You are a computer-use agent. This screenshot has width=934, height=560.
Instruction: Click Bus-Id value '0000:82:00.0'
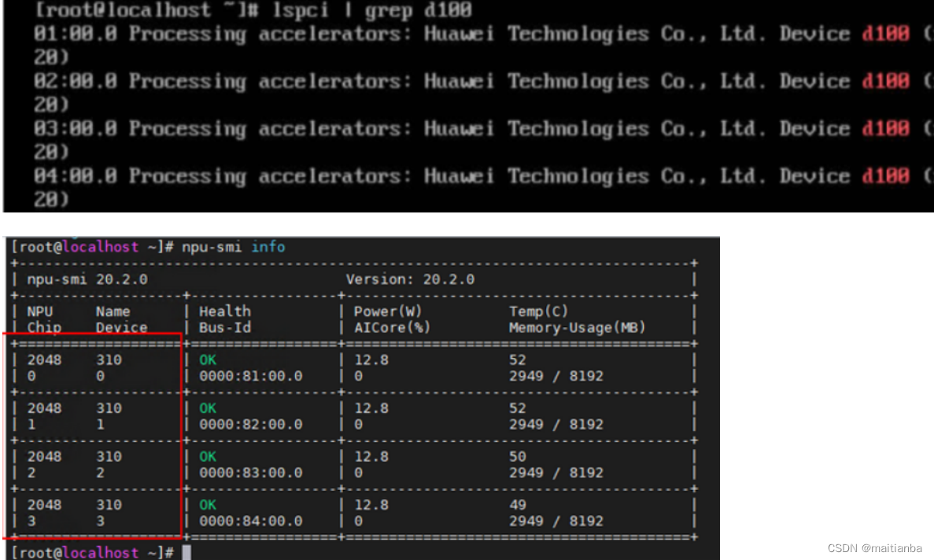(251, 424)
